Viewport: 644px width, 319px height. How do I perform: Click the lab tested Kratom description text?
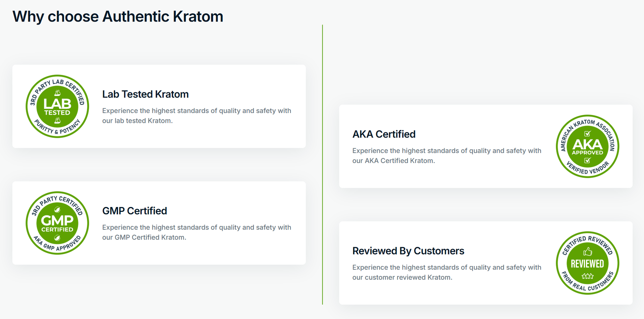pos(197,116)
